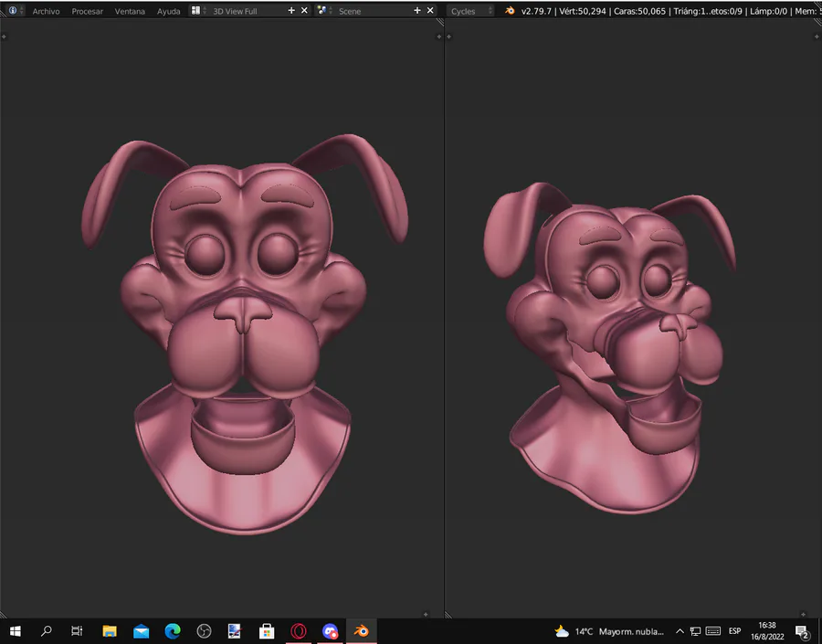The height and width of the screenshot is (644, 822).
Task: Switch to Opera browser in taskbar
Action: 299,631
